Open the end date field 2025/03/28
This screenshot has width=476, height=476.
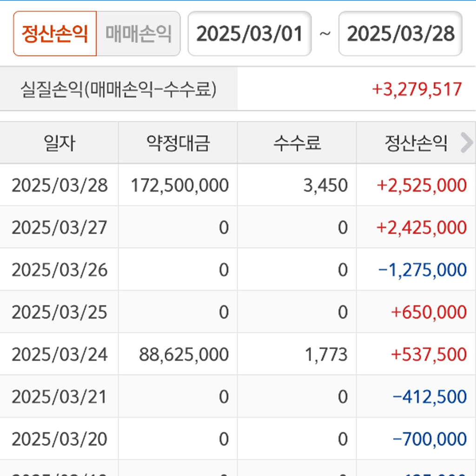400,34
